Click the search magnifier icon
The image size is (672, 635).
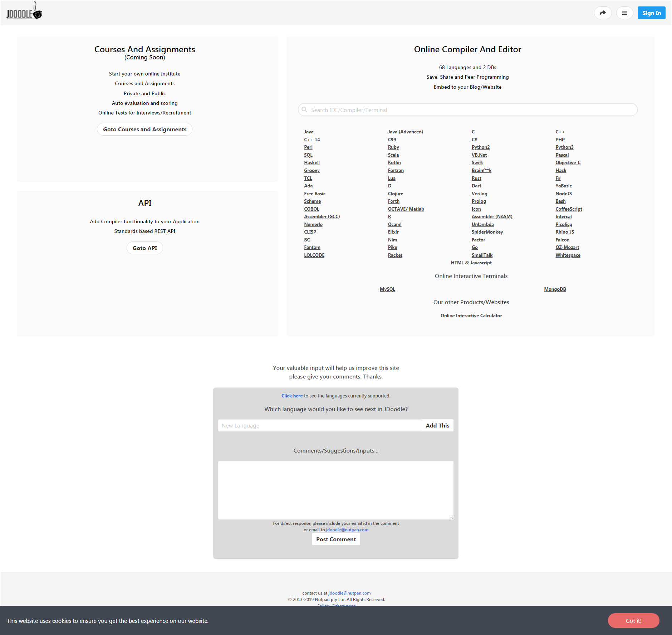tap(304, 109)
